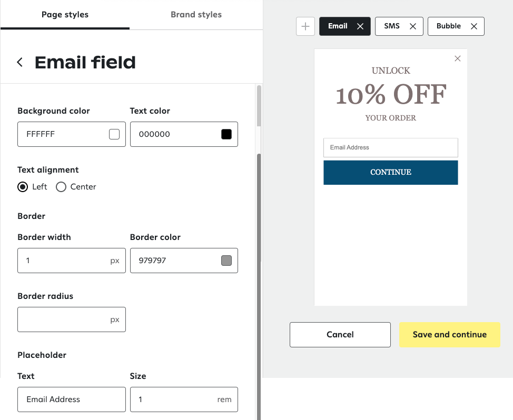Click the Border radius input field
513x420 pixels.
[x=71, y=319]
